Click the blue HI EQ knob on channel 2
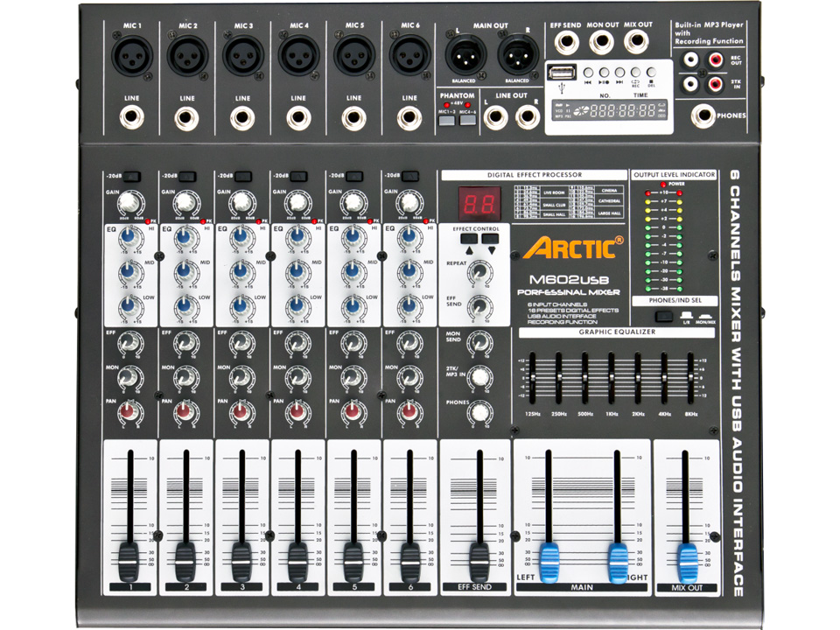This screenshot has width=840, height=630. click(184, 237)
